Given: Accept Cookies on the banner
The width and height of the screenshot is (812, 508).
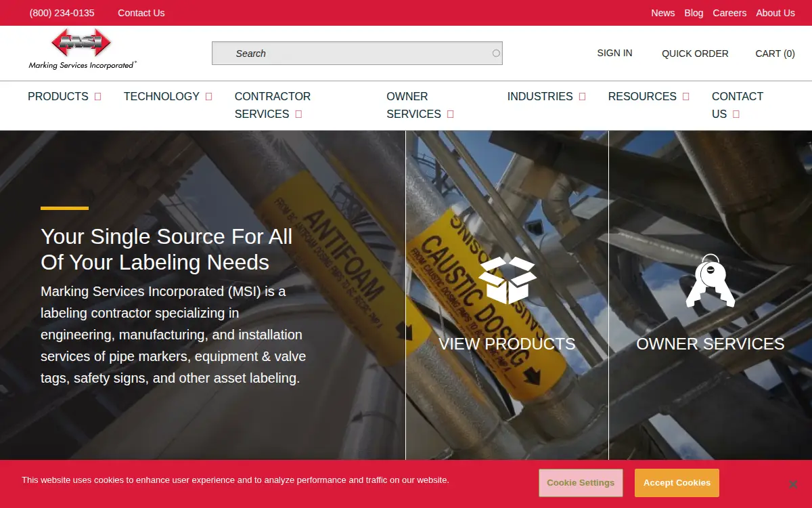Looking at the screenshot, I should (x=677, y=483).
